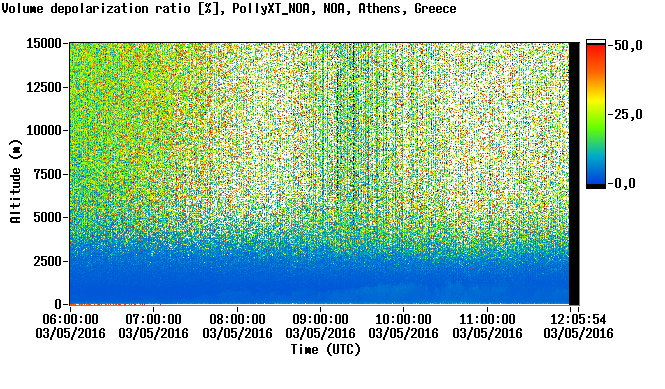This screenshot has height=389, width=665.
Task: Click the 10000 altitude tick label
Action: (x=44, y=131)
